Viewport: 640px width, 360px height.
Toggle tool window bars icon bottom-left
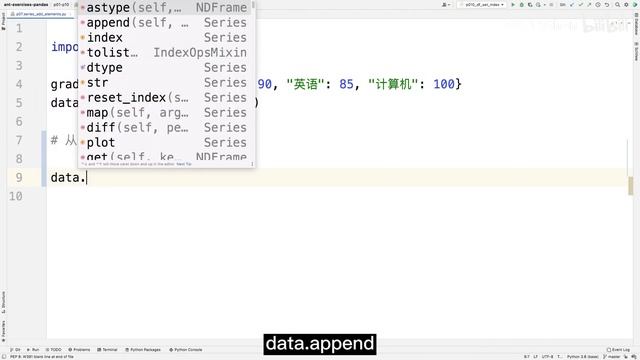4,357
